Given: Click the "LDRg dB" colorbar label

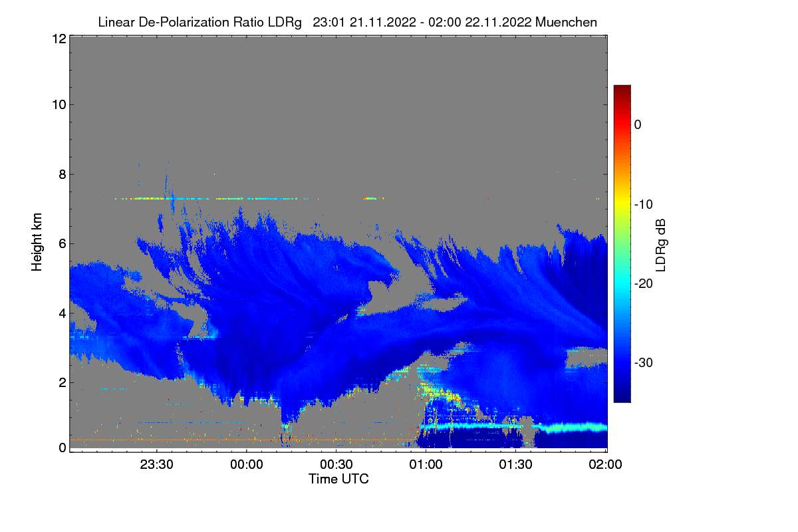Looking at the screenshot, I should click(660, 244).
